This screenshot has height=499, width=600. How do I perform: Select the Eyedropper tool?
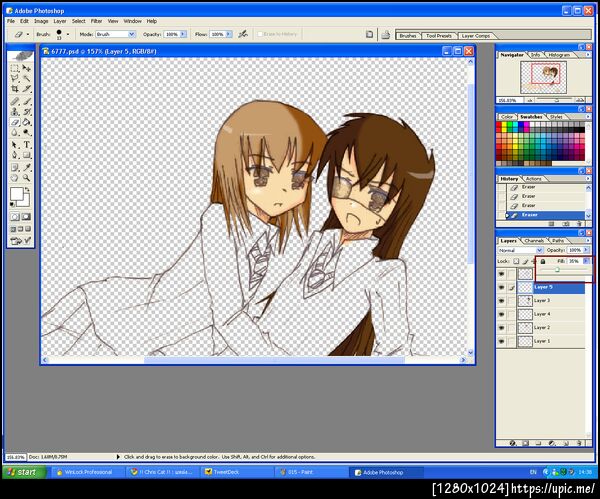coord(26,168)
